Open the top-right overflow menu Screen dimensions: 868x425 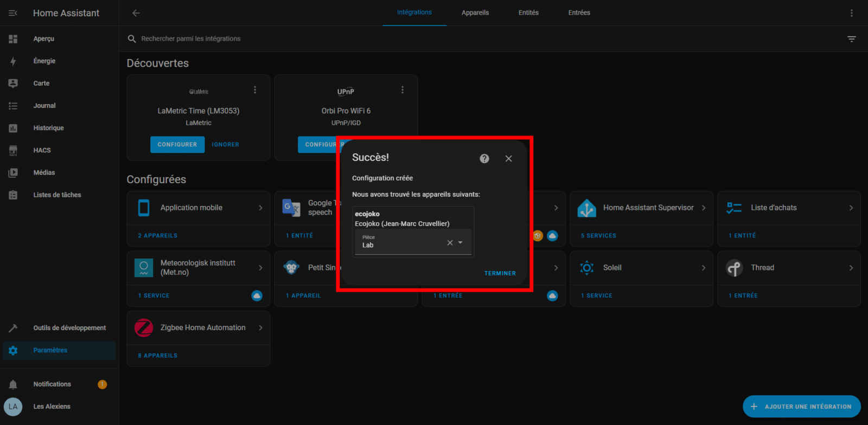852,13
